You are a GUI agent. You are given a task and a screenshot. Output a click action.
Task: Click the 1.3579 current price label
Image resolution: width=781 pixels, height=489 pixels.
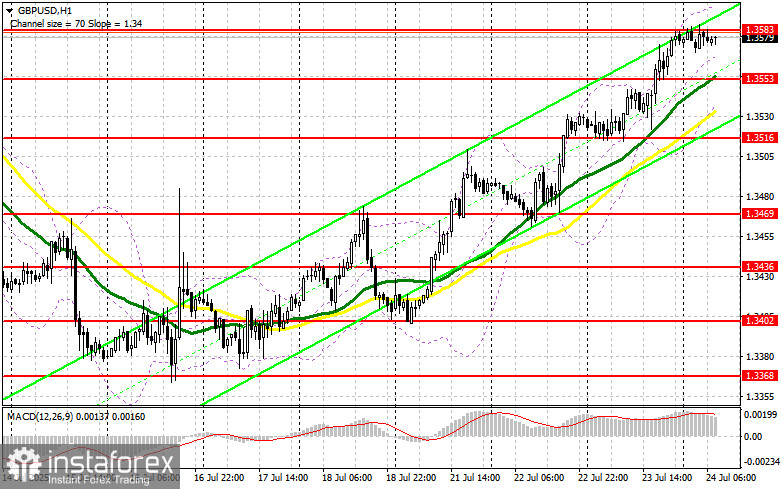(x=760, y=38)
